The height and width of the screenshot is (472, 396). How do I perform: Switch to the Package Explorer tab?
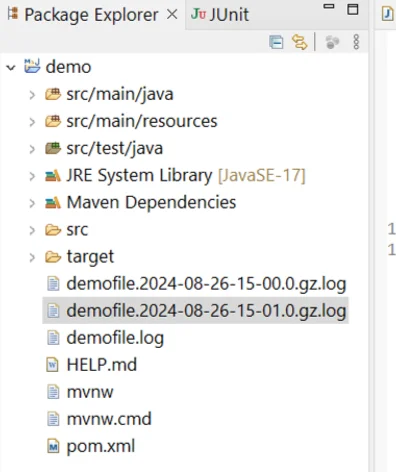tap(92, 15)
